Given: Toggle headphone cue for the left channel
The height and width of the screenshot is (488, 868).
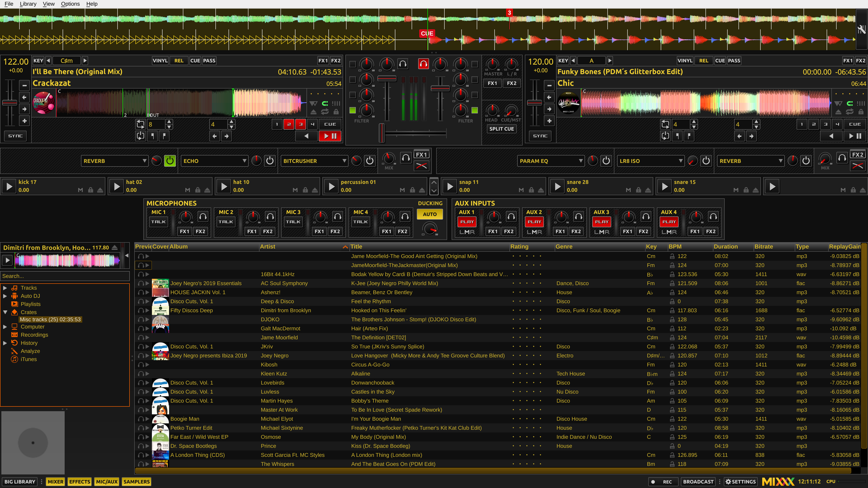Looking at the screenshot, I should (403, 64).
